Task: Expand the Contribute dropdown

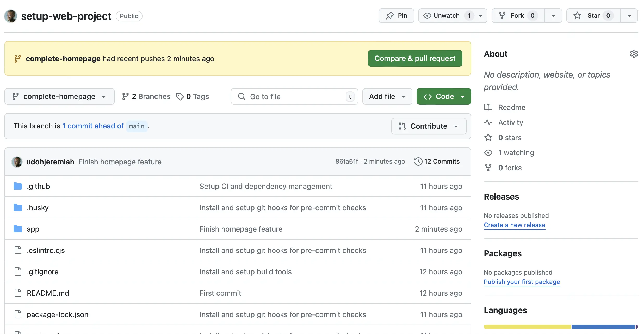Action: point(429,126)
